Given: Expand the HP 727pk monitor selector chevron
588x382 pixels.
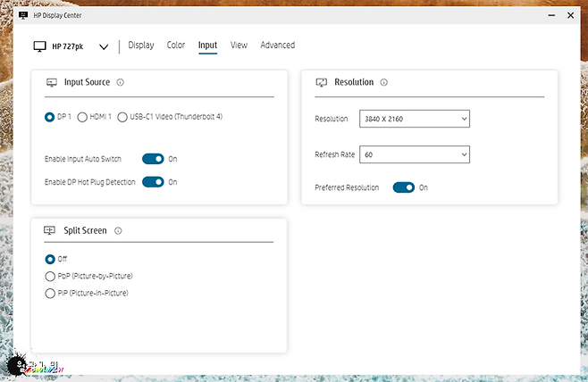Looking at the screenshot, I should click(104, 46).
